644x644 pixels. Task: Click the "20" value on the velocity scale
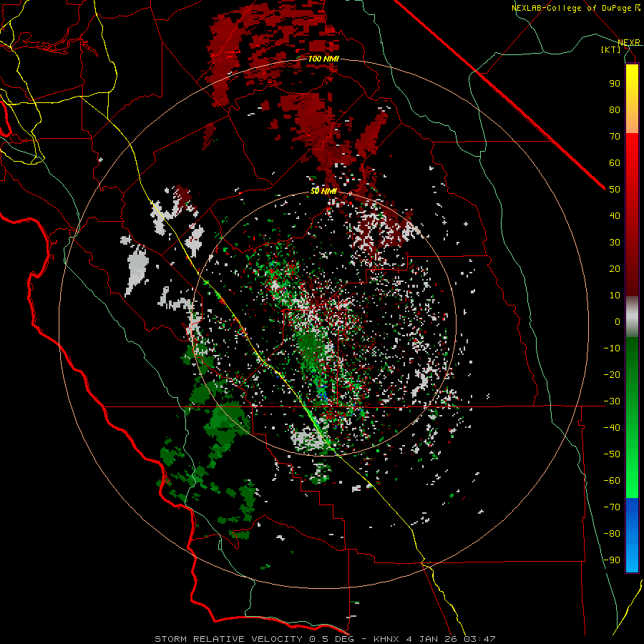point(615,268)
